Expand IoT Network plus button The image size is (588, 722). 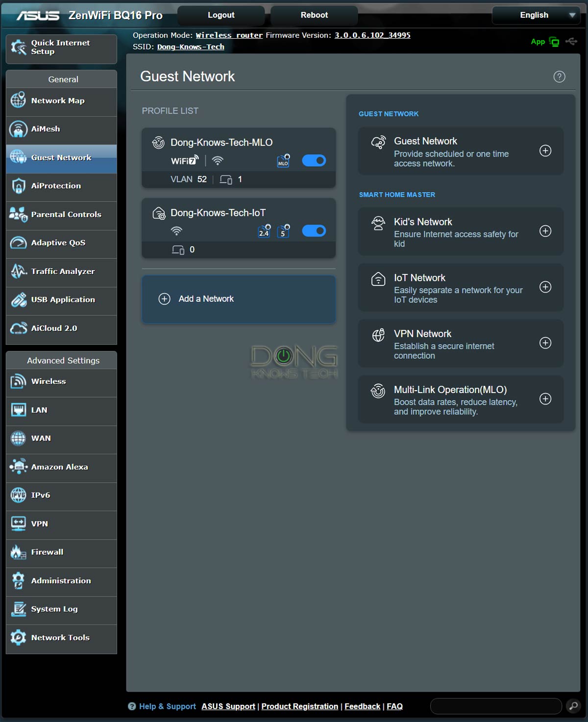point(545,287)
